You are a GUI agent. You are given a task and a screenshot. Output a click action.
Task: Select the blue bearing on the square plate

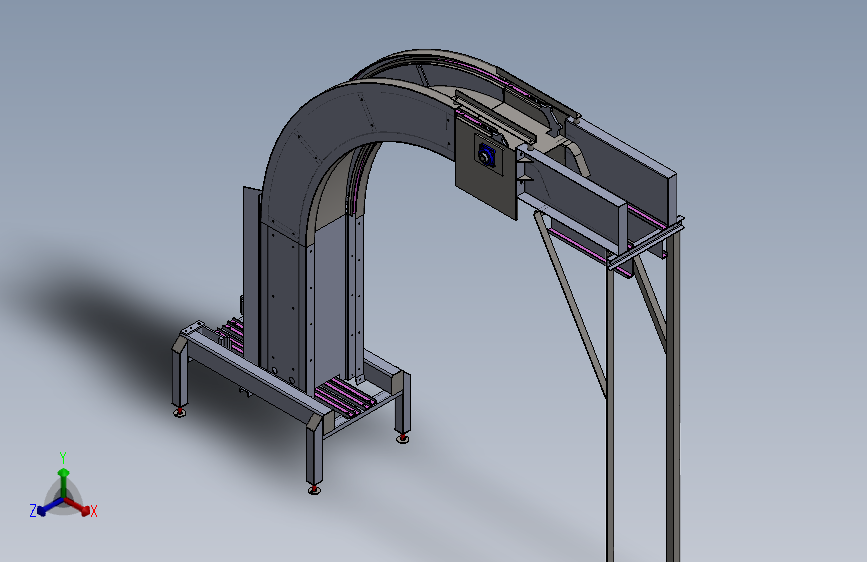[487, 155]
